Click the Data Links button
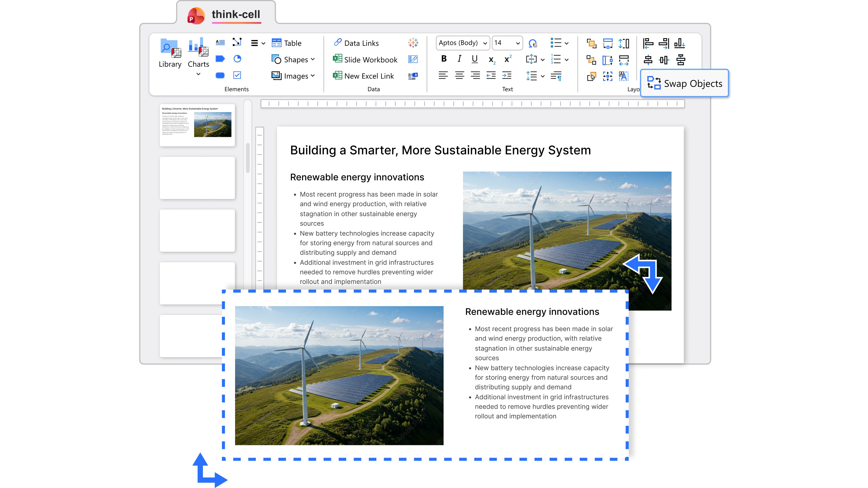 pos(356,43)
